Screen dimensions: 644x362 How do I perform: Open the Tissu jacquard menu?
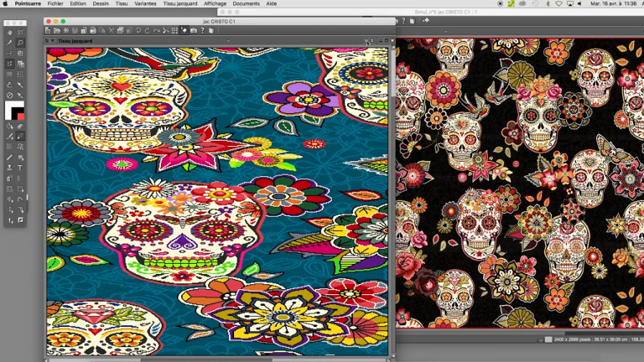[179, 3]
